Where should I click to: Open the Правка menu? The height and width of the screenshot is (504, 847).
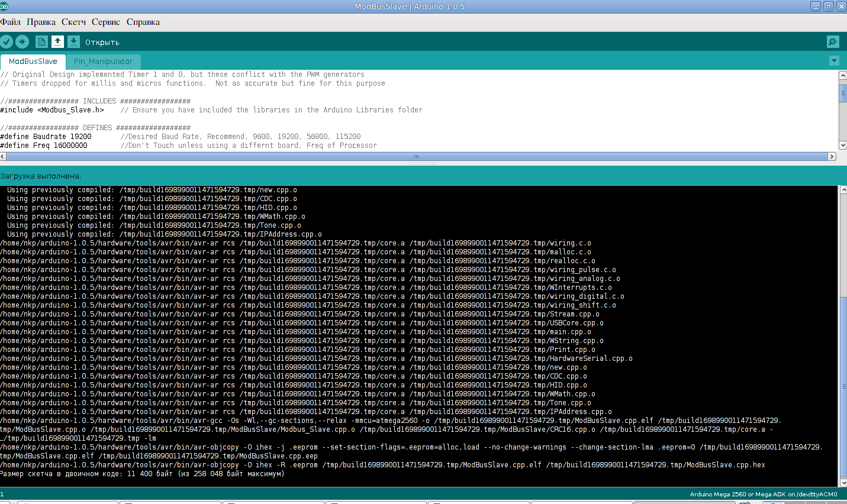[x=41, y=22]
